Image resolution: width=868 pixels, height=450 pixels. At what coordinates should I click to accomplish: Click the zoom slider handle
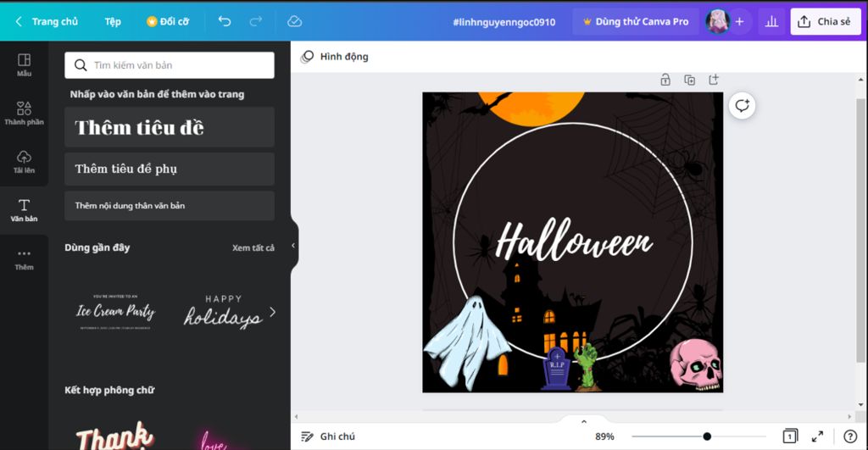[x=707, y=436]
